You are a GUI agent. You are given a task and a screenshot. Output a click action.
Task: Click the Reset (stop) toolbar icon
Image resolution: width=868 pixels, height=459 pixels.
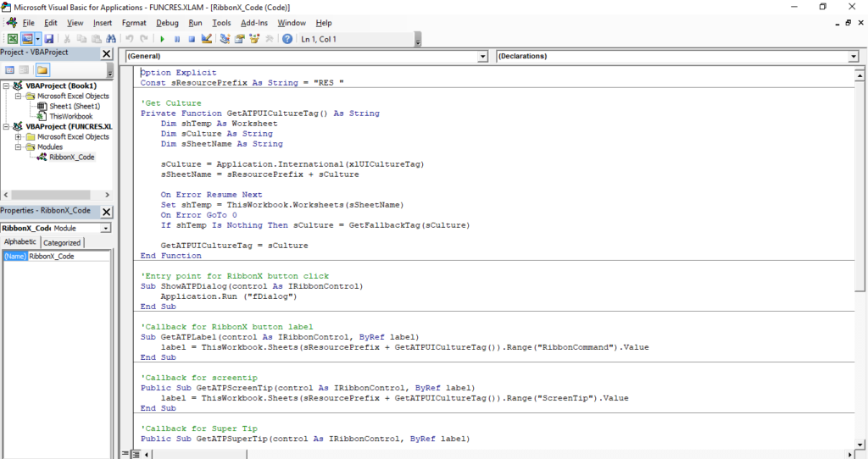point(192,39)
